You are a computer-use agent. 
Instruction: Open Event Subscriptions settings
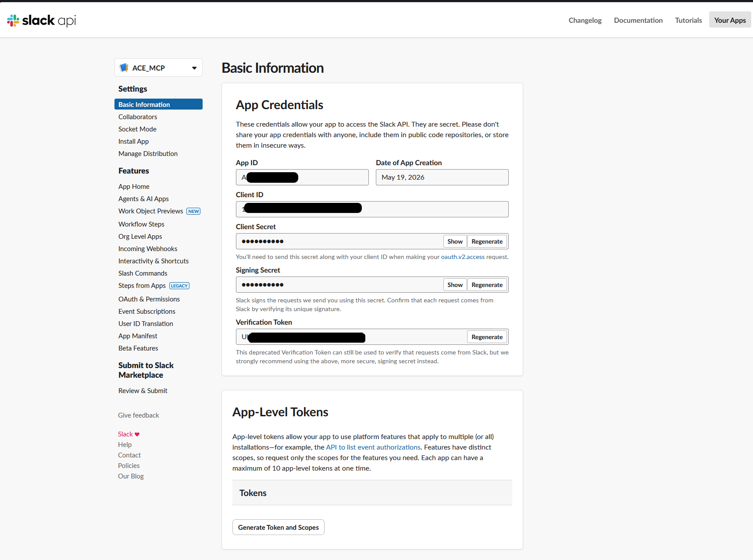[147, 311]
